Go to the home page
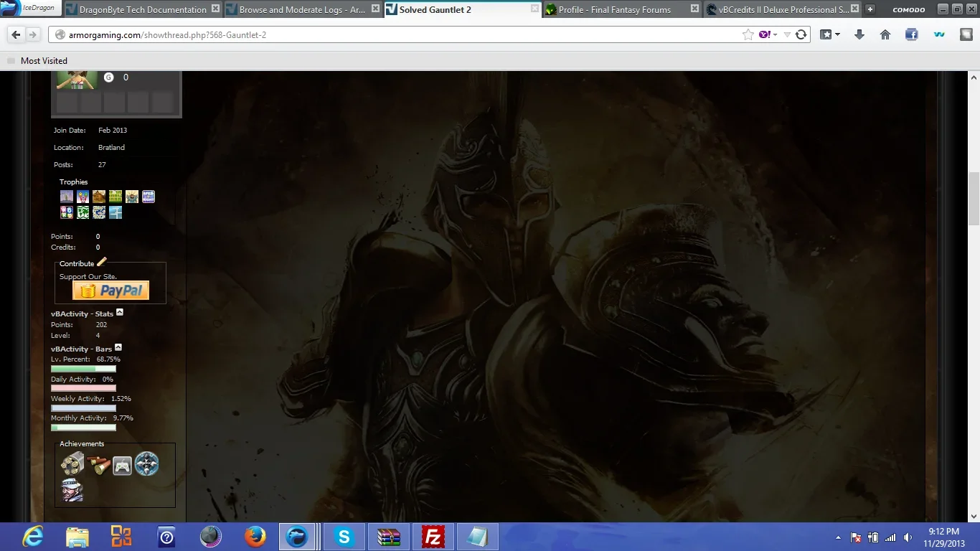The image size is (980, 551). click(885, 34)
